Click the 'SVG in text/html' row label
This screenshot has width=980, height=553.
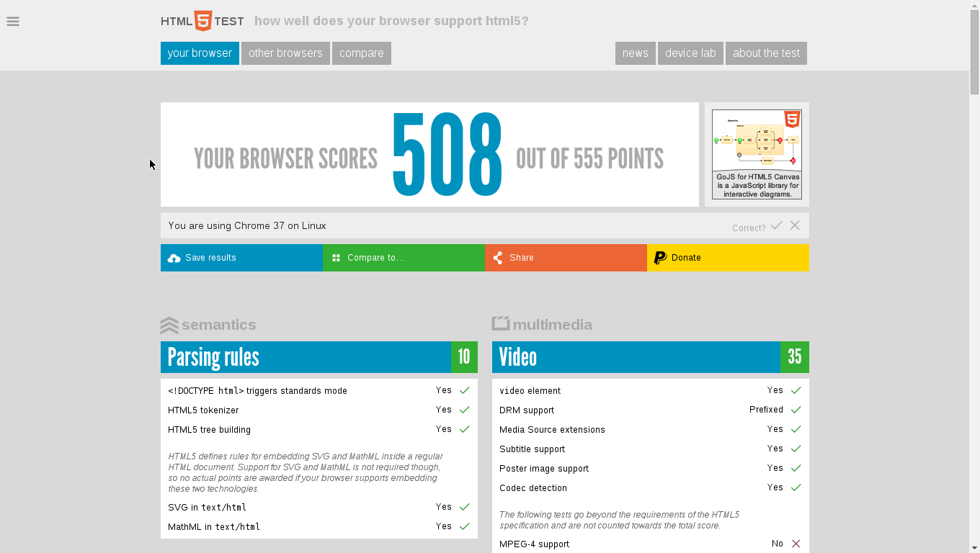pyautogui.click(x=207, y=508)
